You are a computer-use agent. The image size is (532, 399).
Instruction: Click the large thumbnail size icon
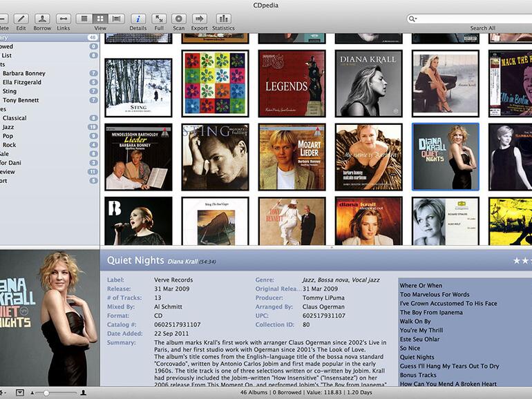coord(83,393)
